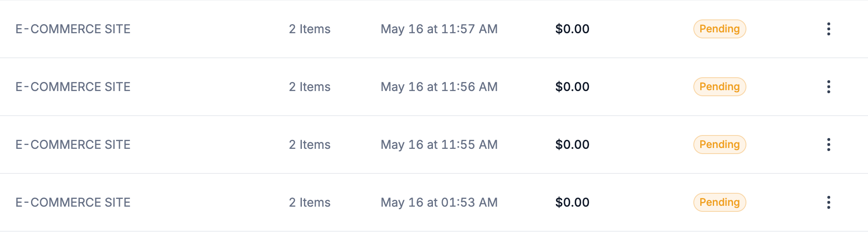Click the date May 16 at 11:56 AM
Screen dimensions: 868x236
[439, 87]
